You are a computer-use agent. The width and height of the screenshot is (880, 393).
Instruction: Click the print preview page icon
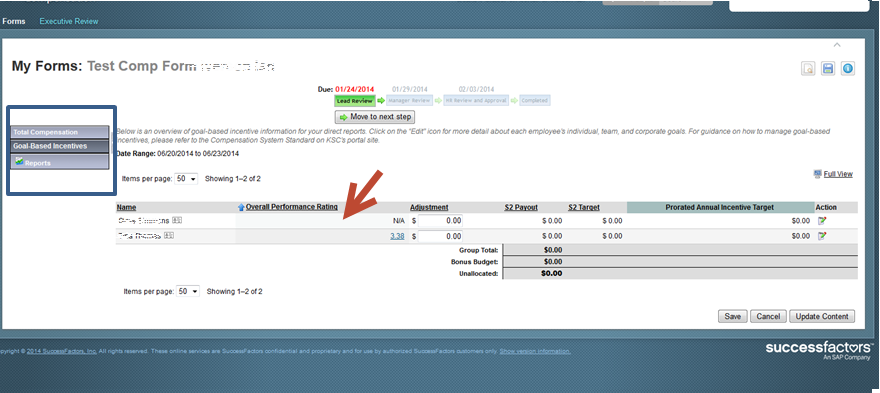click(x=808, y=69)
